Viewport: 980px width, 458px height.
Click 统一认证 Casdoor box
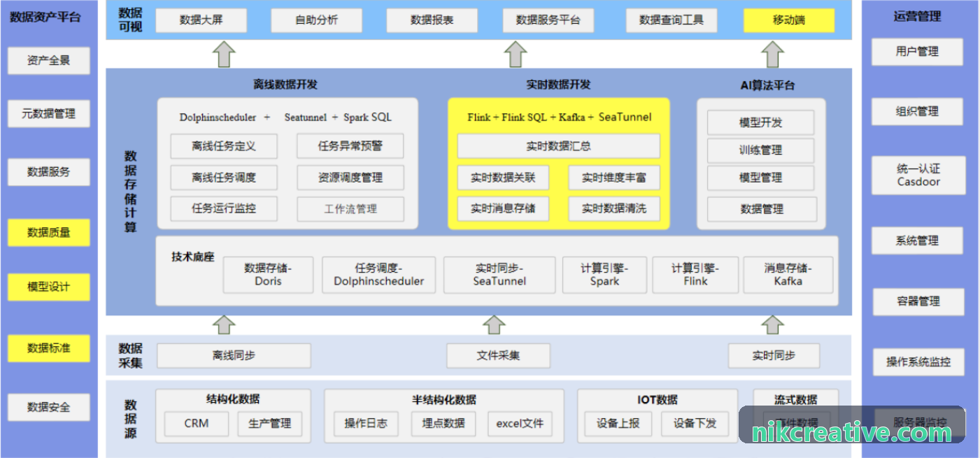pyautogui.click(x=918, y=175)
